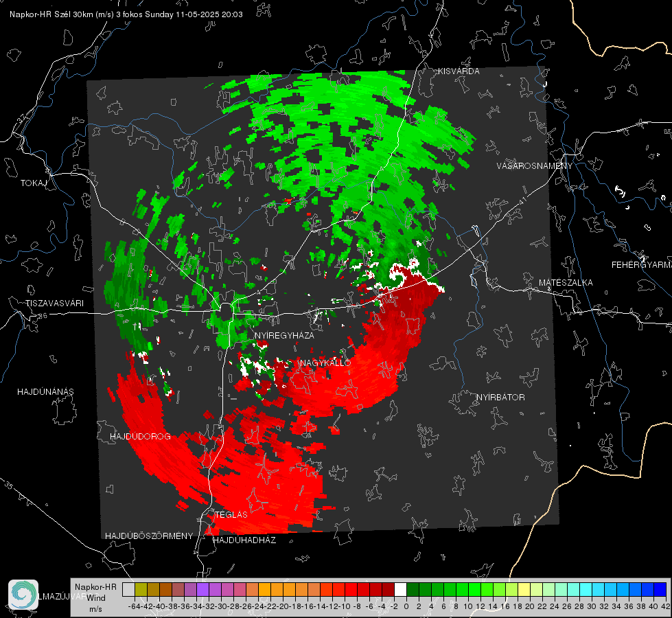Pick the orange swatch between -24 and -22
The height and width of the screenshot is (618, 672).
pyautogui.click(x=264, y=589)
